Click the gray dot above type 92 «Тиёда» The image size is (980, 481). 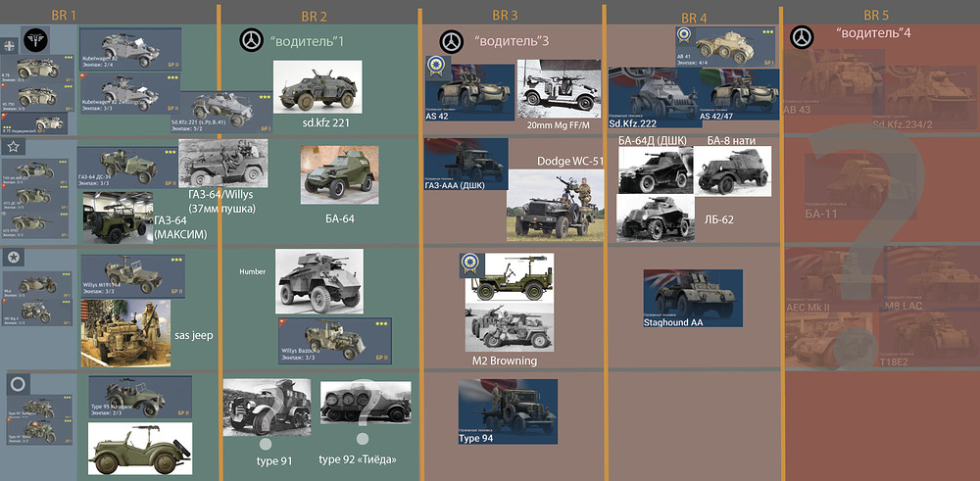click(x=363, y=439)
